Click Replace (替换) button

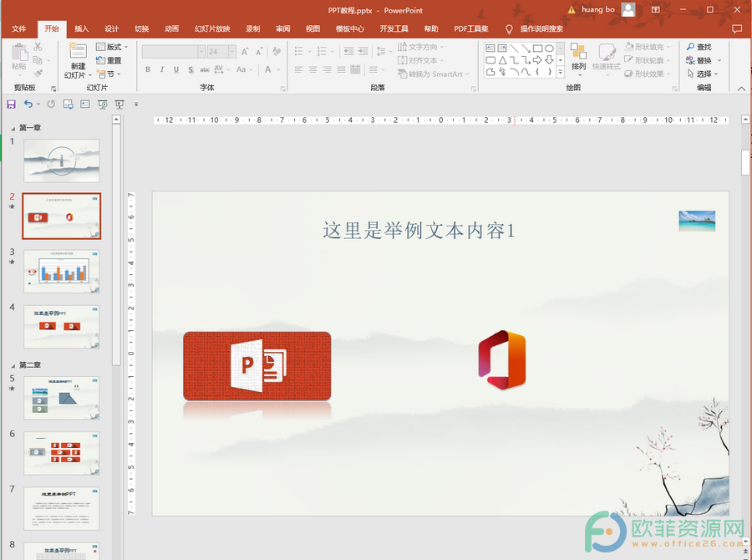pyautogui.click(x=703, y=60)
